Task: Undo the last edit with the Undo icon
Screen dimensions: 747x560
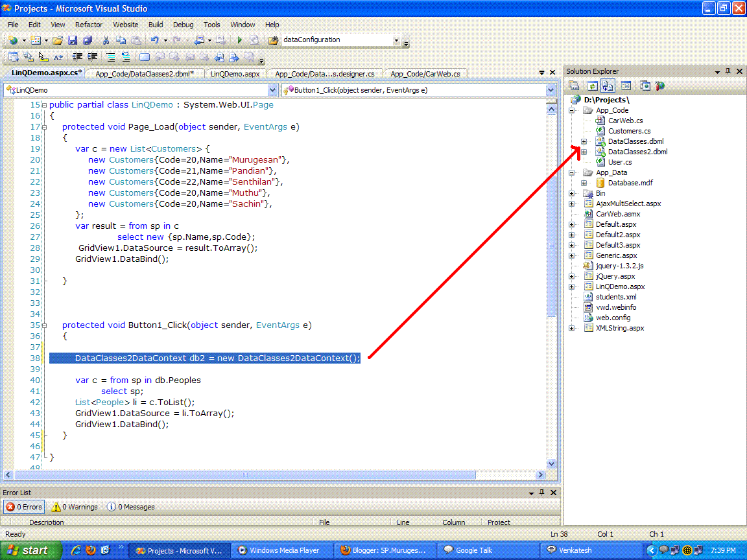Action: click(x=154, y=40)
